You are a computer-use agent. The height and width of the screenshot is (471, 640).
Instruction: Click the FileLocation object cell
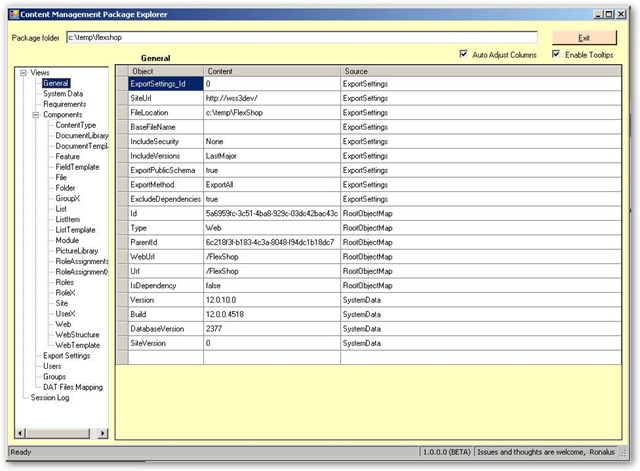[x=166, y=113]
